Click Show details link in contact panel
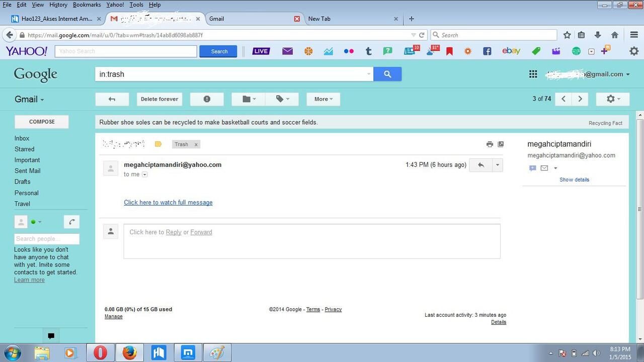The width and height of the screenshot is (644, 362). (574, 179)
